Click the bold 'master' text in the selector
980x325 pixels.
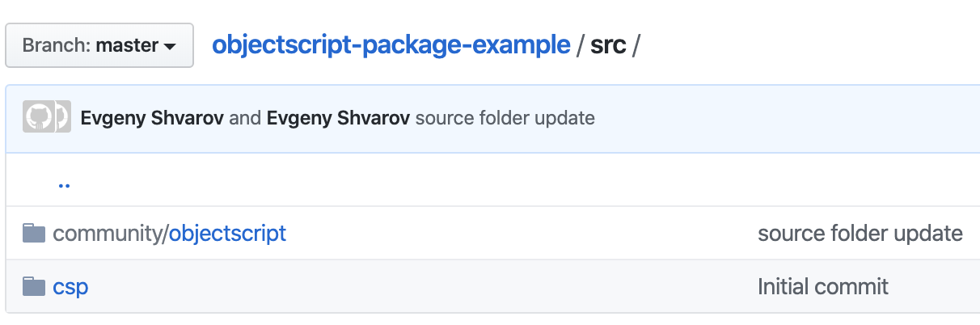(x=128, y=45)
